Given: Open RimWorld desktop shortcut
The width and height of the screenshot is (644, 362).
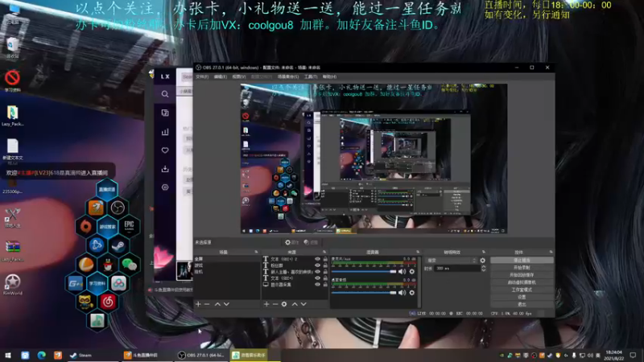Looking at the screenshot, I should [12, 285].
